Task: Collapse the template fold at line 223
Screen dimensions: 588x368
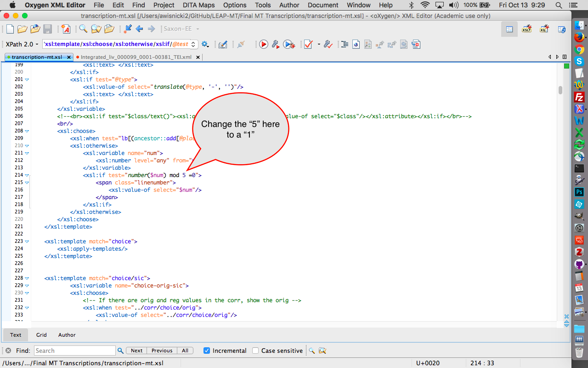Action: tap(27, 241)
